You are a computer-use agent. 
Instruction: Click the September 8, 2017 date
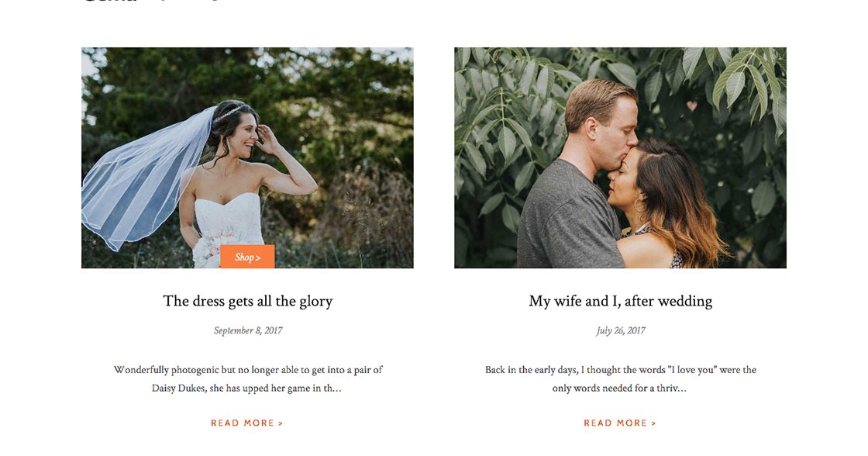click(x=247, y=331)
